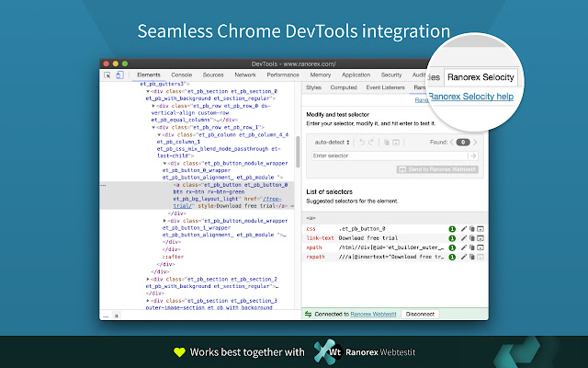Collapse the et_pb_row_1 div node
This screenshot has width=588, height=368.
[153, 128]
